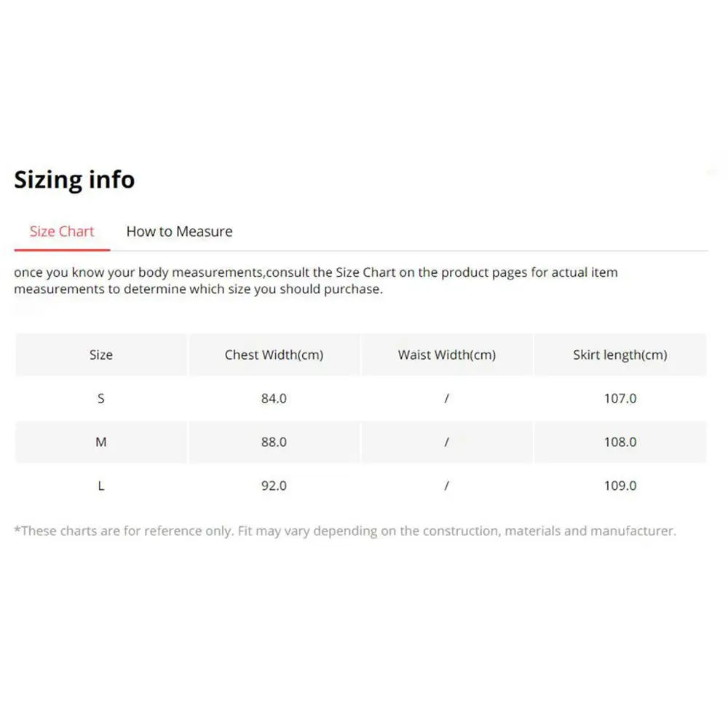Viewport: 728px width, 728px height.
Task: Click the measurement instructions paragraph
Action: 315,280
